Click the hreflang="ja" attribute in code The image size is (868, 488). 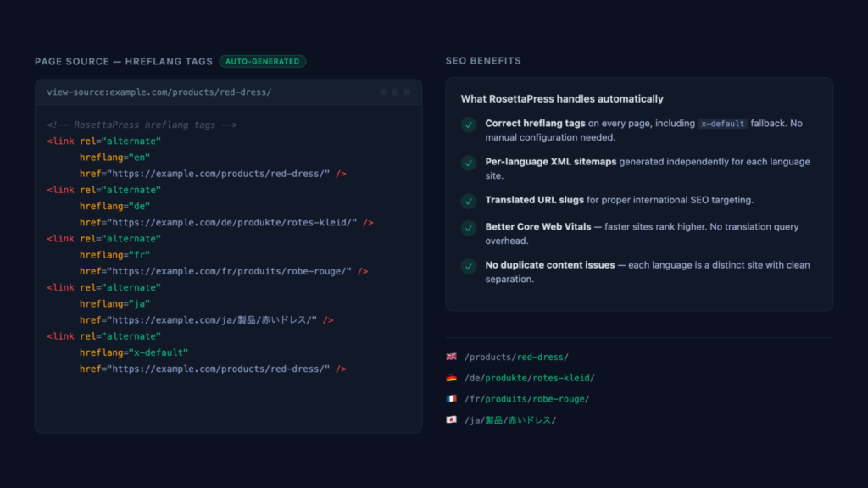[x=114, y=303]
